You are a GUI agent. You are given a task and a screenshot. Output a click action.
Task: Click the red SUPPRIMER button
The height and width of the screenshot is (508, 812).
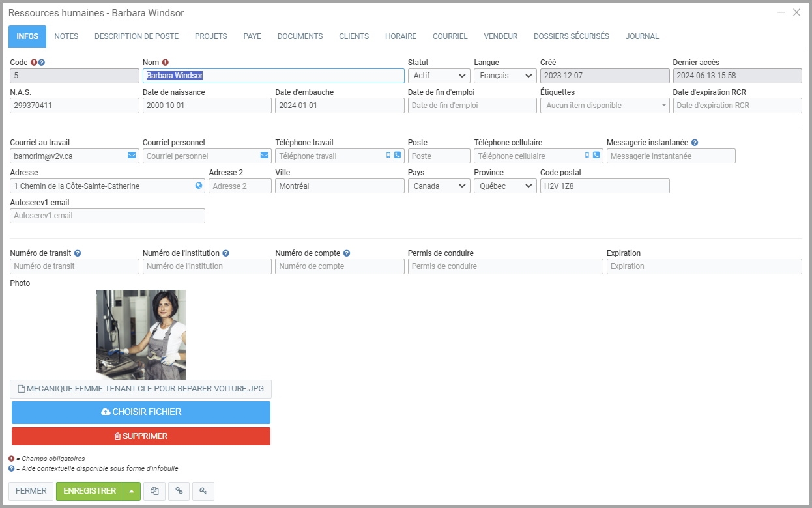coord(141,436)
